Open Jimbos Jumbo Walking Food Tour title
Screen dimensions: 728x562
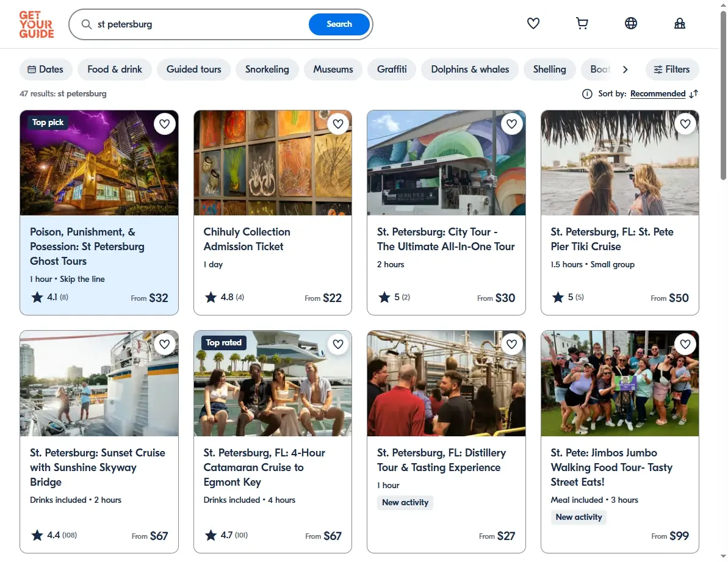611,467
